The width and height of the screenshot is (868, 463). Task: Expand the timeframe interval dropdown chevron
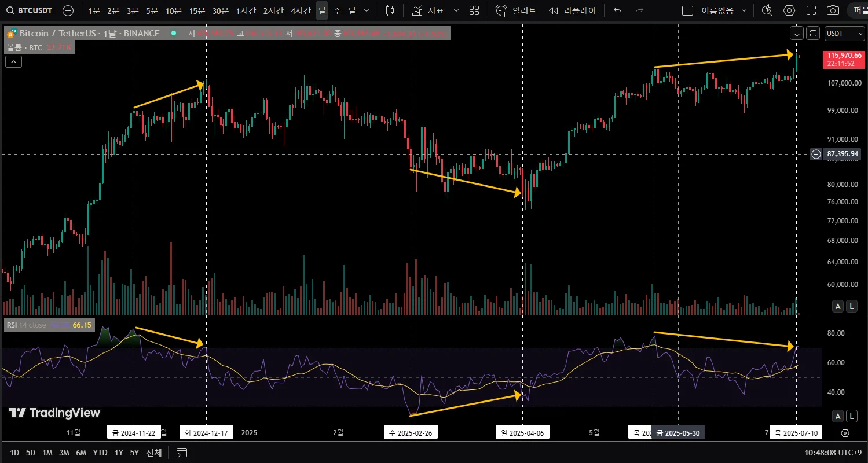pyautogui.click(x=367, y=10)
